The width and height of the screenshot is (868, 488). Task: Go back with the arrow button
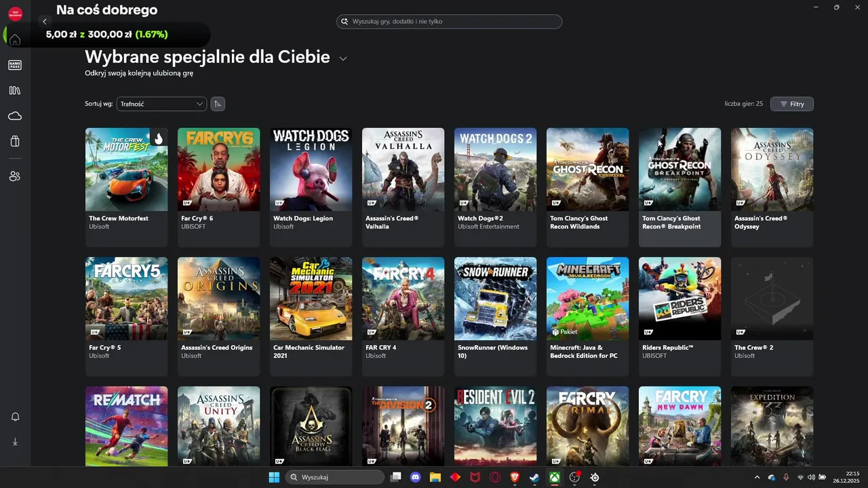click(45, 22)
